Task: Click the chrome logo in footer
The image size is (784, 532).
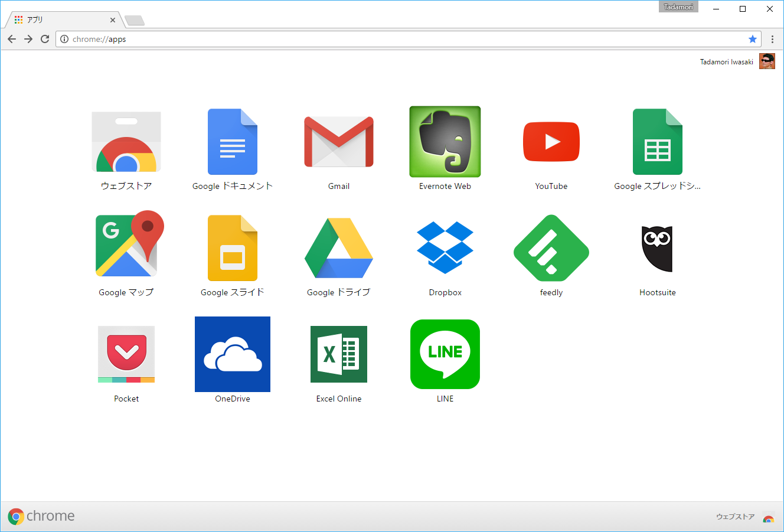Action: [41, 516]
